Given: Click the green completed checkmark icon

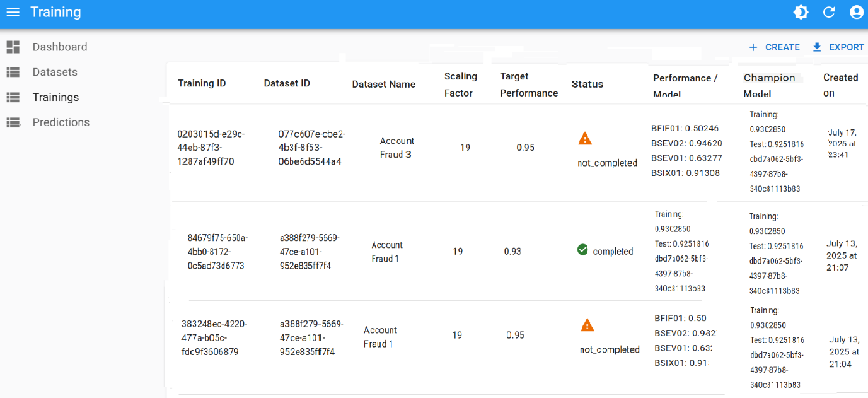Looking at the screenshot, I should tap(582, 250).
